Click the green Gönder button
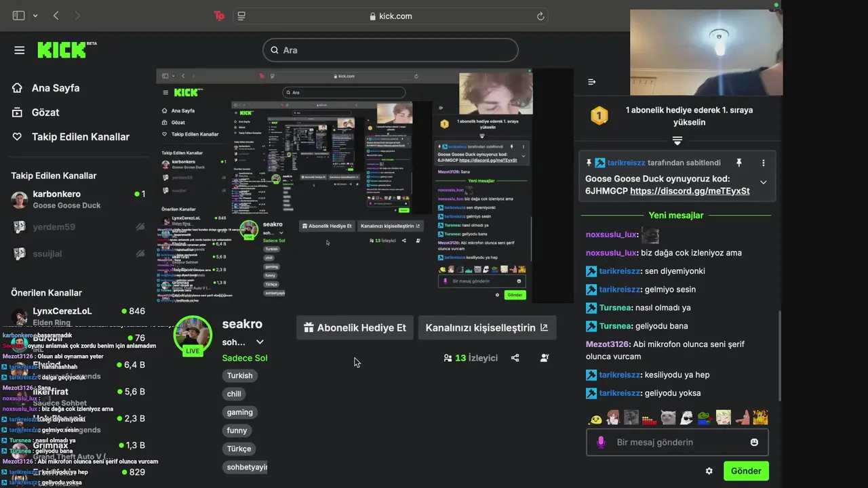The image size is (868, 488). click(746, 471)
